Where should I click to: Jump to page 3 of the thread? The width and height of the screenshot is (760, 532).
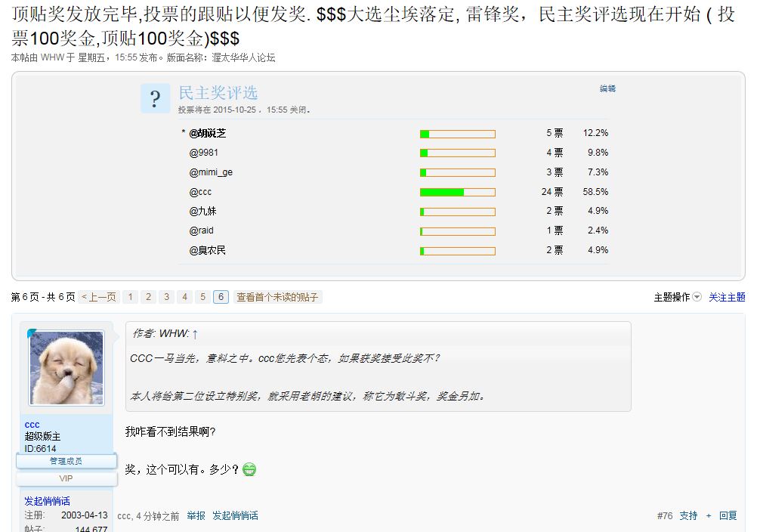pyautogui.click(x=166, y=297)
